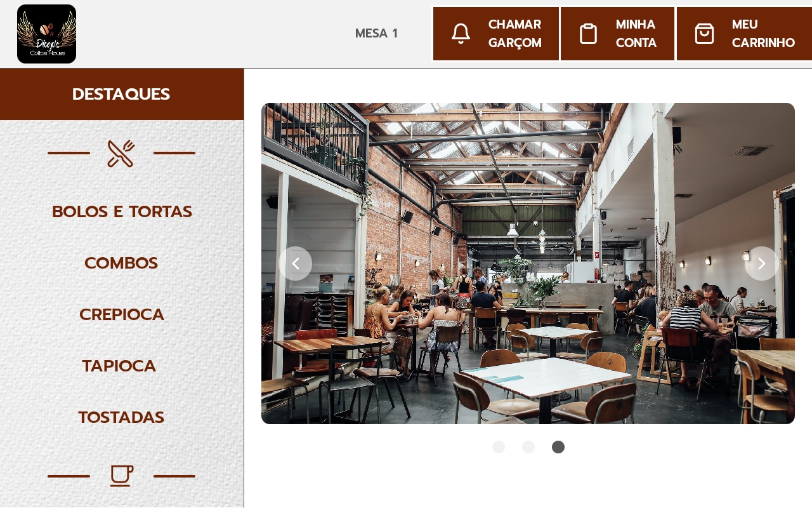Select the third active carousel dot
The width and height of the screenshot is (812, 508).
(558, 447)
